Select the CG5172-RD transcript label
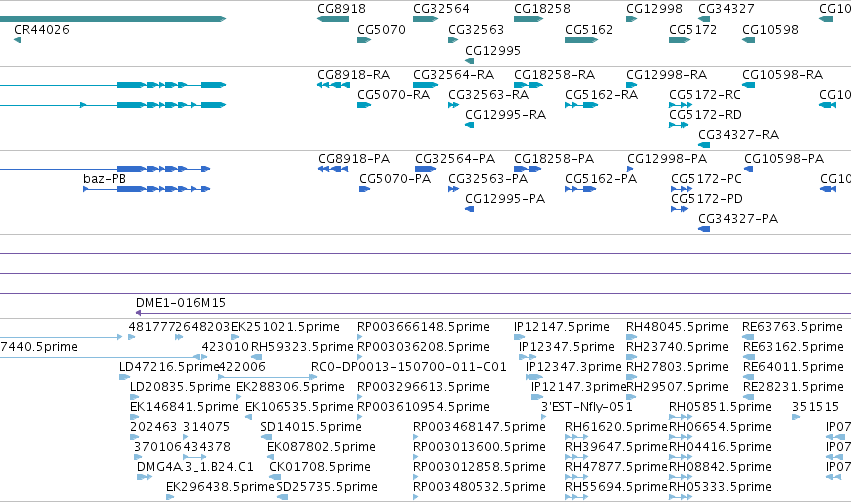The height and width of the screenshot is (502, 851). tap(705, 115)
